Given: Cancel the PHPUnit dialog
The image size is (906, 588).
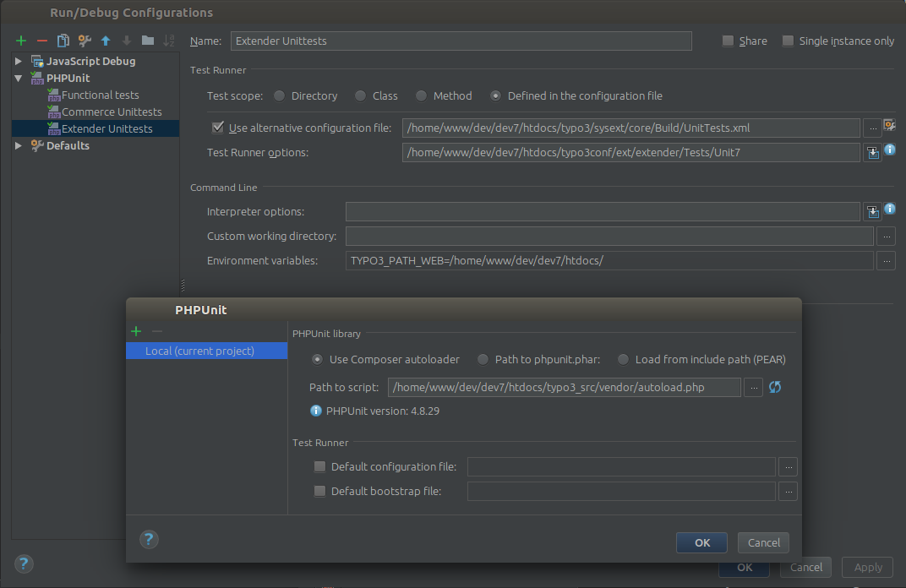Looking at the screenshot, I should (763, 543).
